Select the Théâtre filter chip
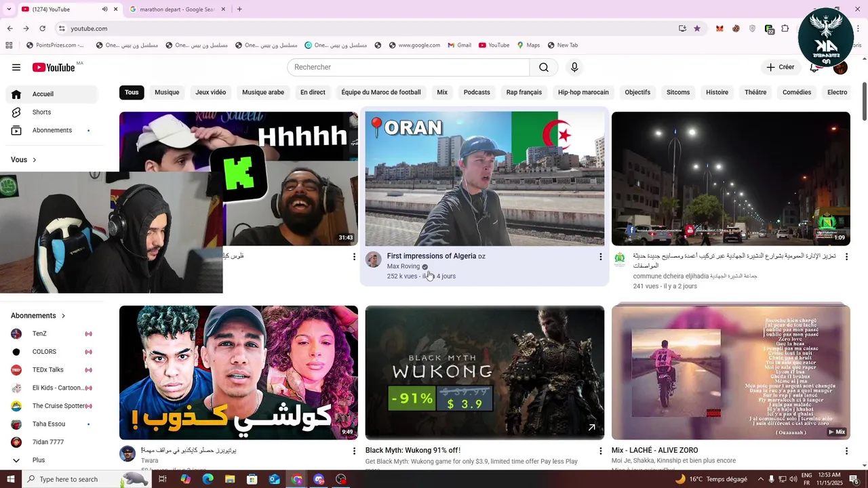 [755, 92]
